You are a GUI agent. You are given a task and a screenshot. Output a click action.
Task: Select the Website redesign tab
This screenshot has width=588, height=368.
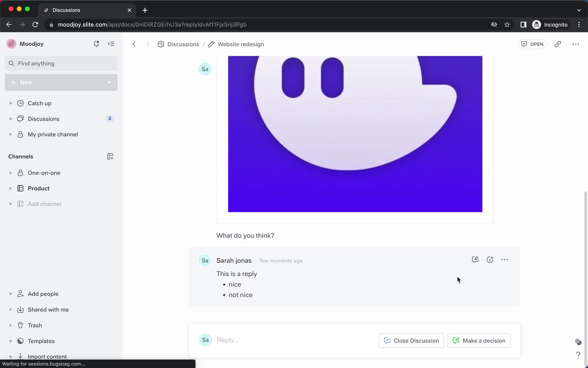(x=240, y=44)
